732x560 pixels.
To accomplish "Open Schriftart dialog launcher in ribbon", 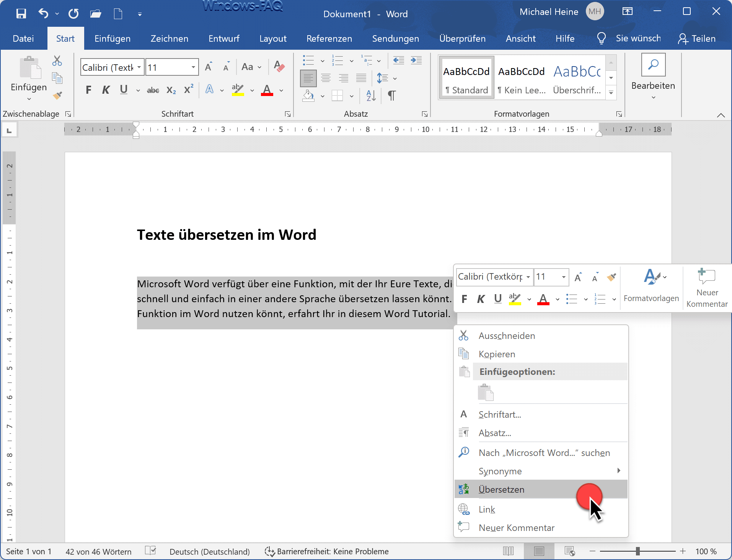I will (288, 114).
